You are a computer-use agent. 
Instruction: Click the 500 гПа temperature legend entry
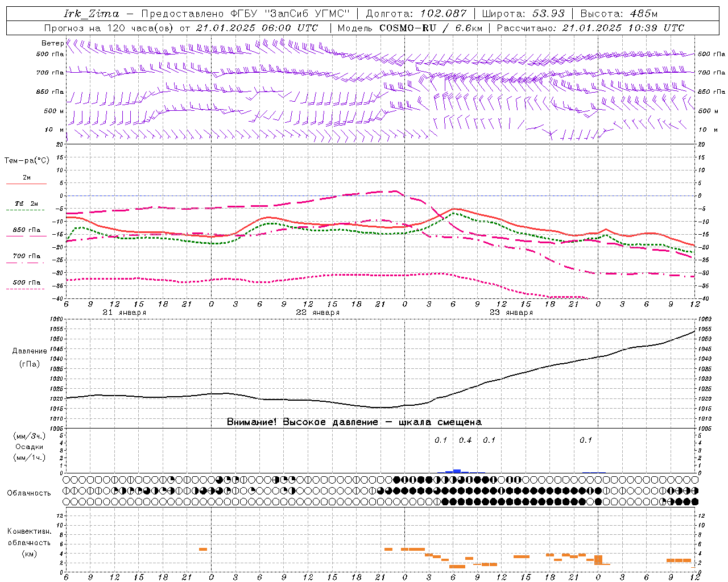point(27,282)
